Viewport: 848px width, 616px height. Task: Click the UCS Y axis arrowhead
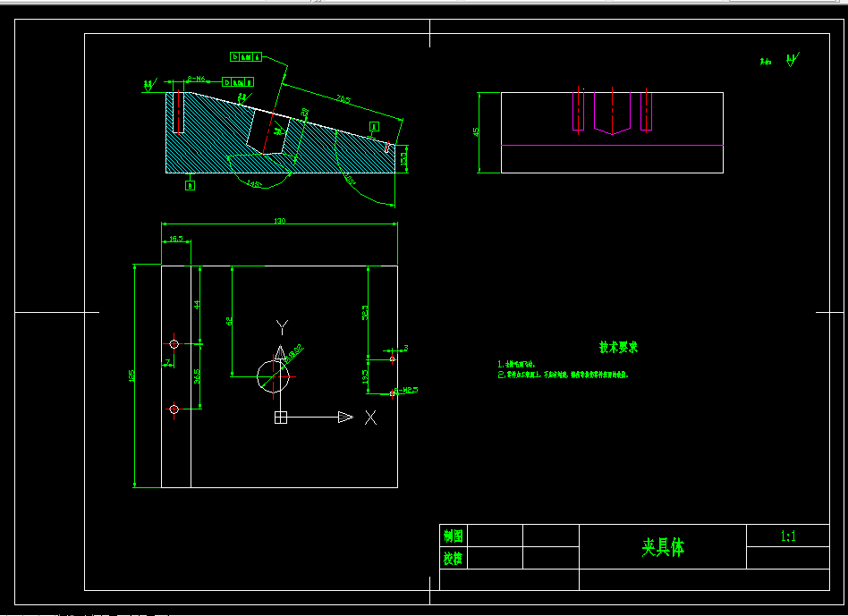tap(280, 353)
